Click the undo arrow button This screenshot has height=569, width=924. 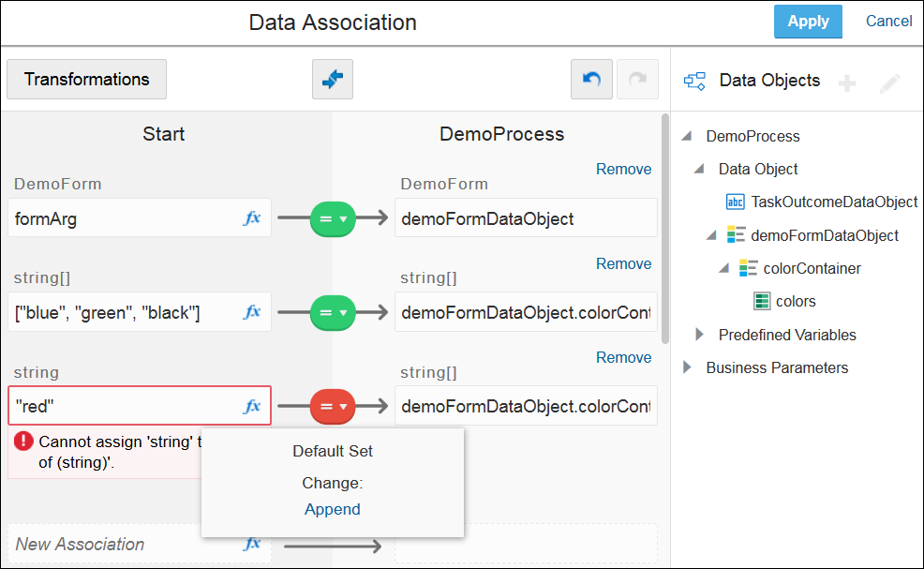[x=591, y=80]
